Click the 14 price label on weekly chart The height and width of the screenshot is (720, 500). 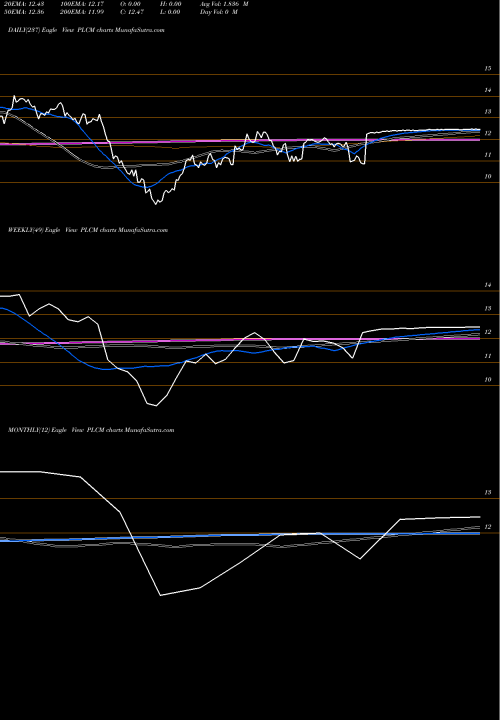pos(488,285)
